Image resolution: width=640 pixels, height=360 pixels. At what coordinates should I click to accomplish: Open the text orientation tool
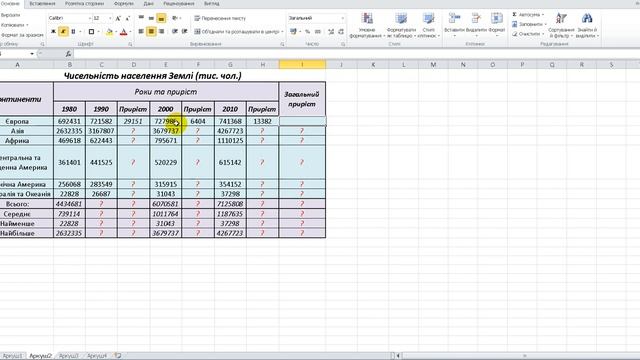pyautogui.click(x=175, y=18)
